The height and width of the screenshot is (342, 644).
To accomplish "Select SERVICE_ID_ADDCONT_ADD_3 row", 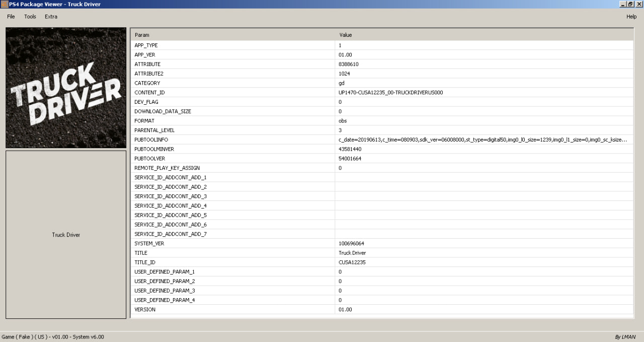I will click(x=382, y=196).
